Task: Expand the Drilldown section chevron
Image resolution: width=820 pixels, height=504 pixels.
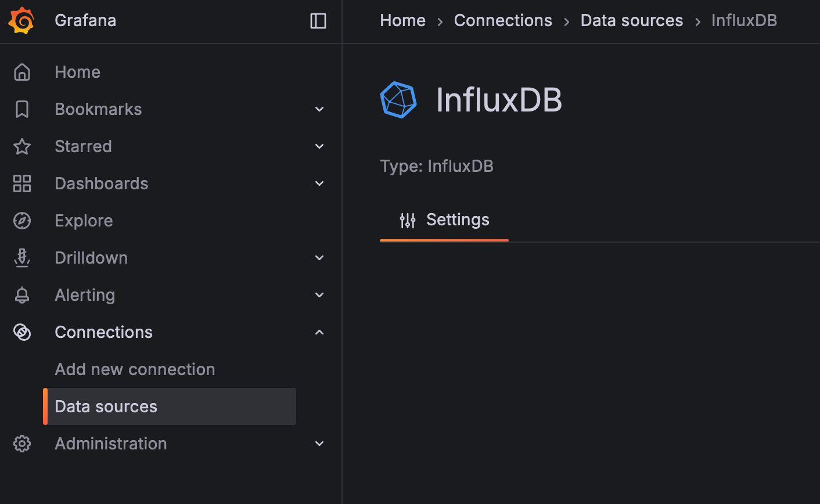Action: (x=319, y=258)
